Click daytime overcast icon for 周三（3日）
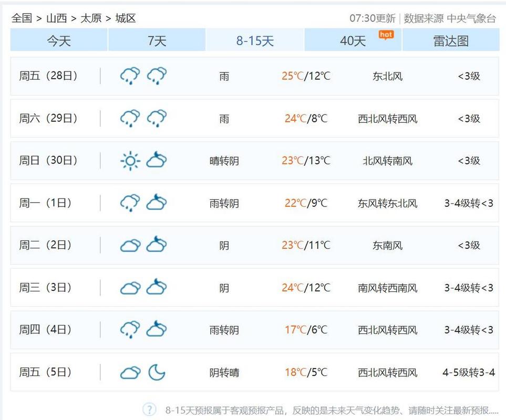The image size is (506, 420). coord(130,288)
